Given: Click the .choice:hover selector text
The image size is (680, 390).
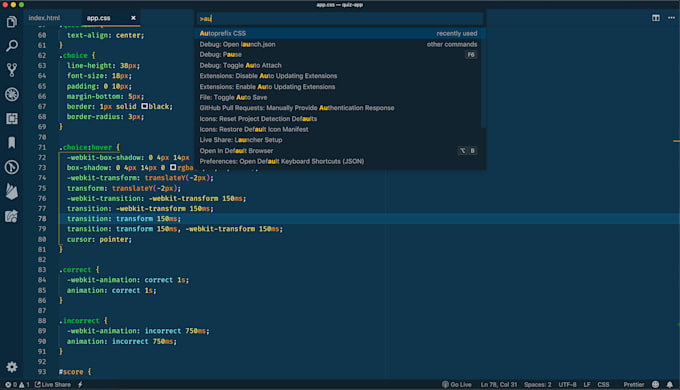Looking at the screenshot, I should pos(86,147).
